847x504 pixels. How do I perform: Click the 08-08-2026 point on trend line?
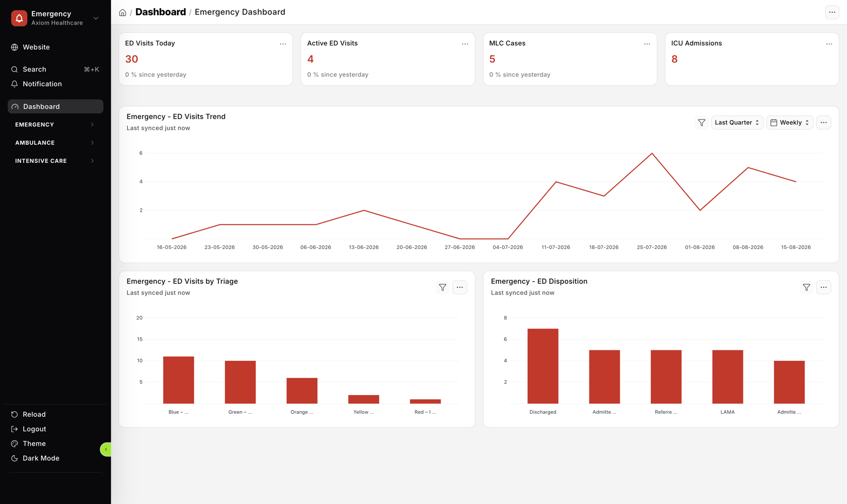click(748, 167)
